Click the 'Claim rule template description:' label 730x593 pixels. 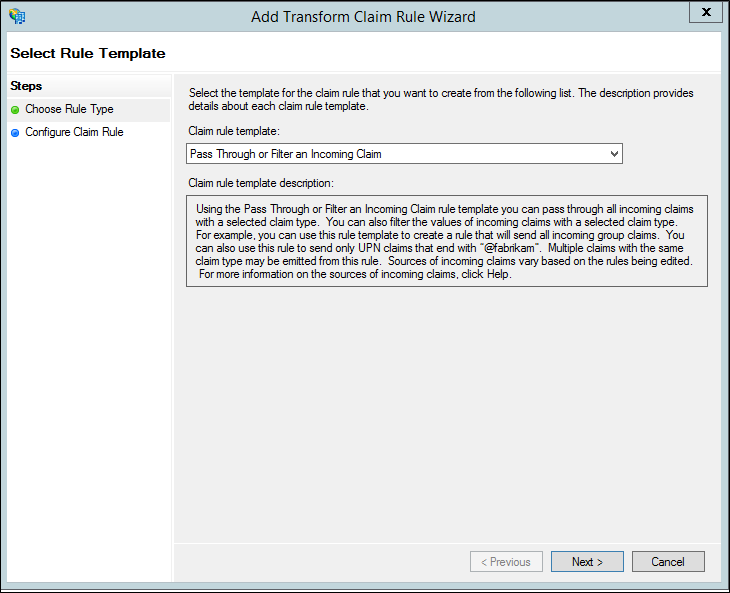(x=261, y=183)
